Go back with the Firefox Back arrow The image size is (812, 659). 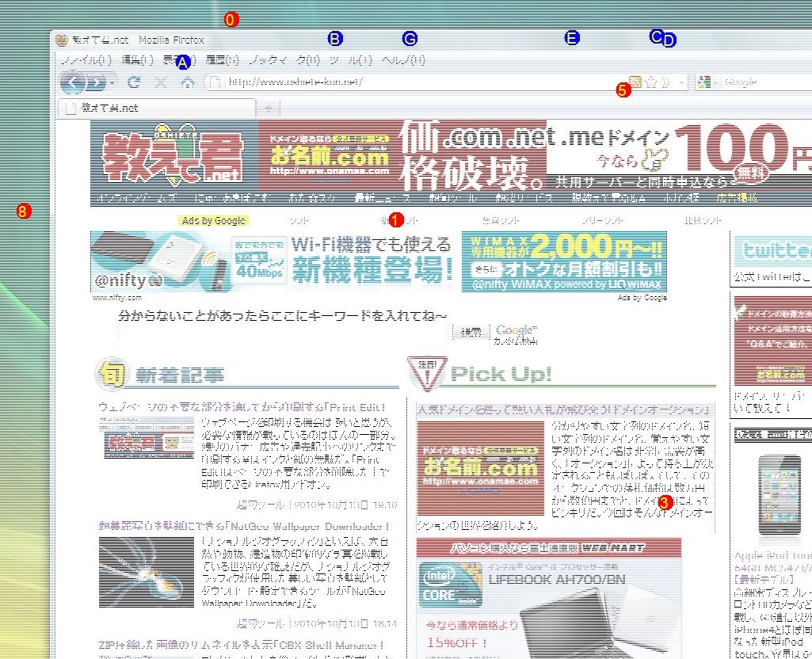point(73,82)
